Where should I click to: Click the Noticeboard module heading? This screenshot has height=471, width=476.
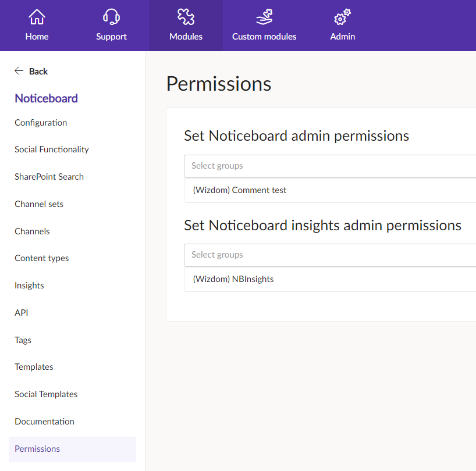tap(46, 98)
